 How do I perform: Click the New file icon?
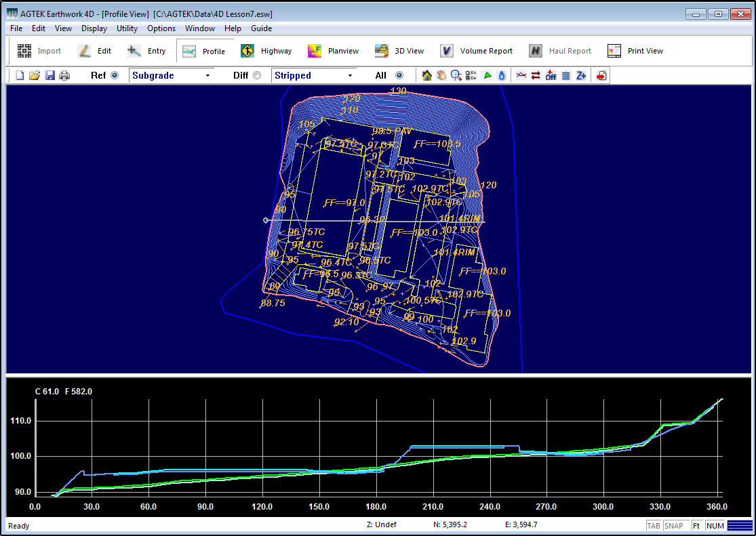point(20,76)
